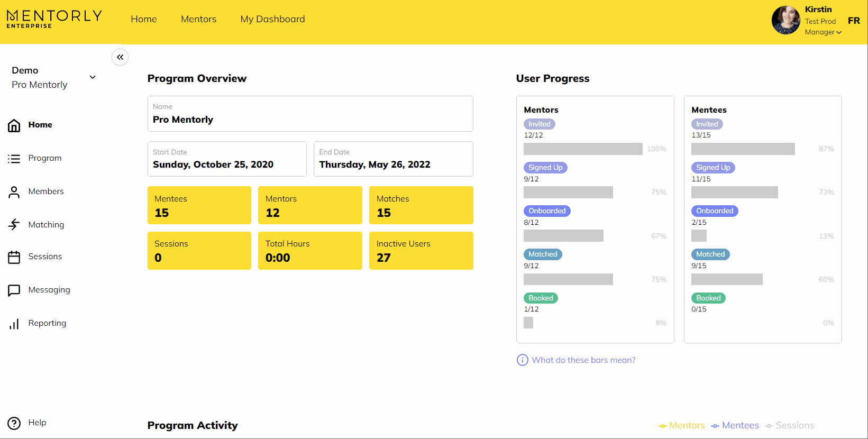
Task: Toggle the Sessions chart legend series
Action: pos(790,426)
